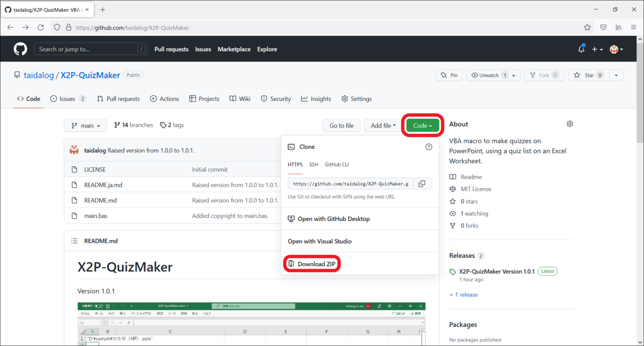Open Firefox library icon

point(619,27)
